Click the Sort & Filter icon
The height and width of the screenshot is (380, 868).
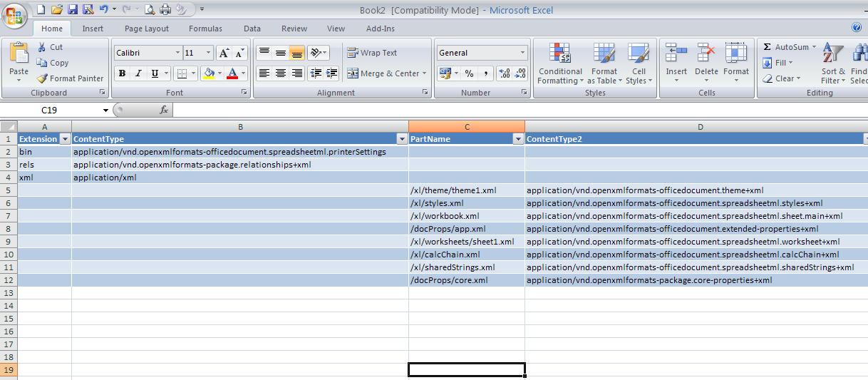point(832,63)
